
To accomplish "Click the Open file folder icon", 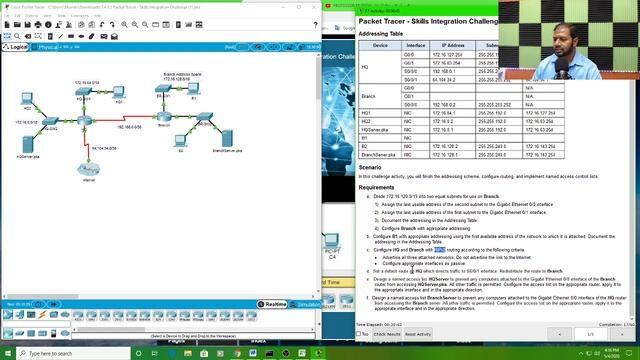I will coord(17,25).
